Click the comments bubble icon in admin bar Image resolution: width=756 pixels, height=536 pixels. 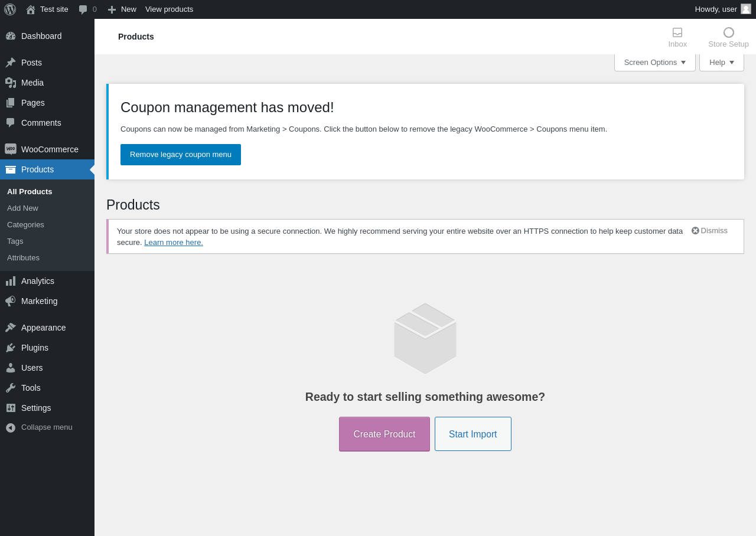(83, 9)
